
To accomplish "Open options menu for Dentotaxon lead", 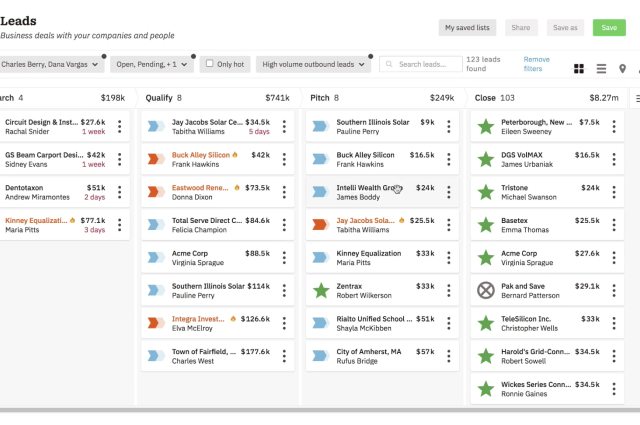I will 120,192.
